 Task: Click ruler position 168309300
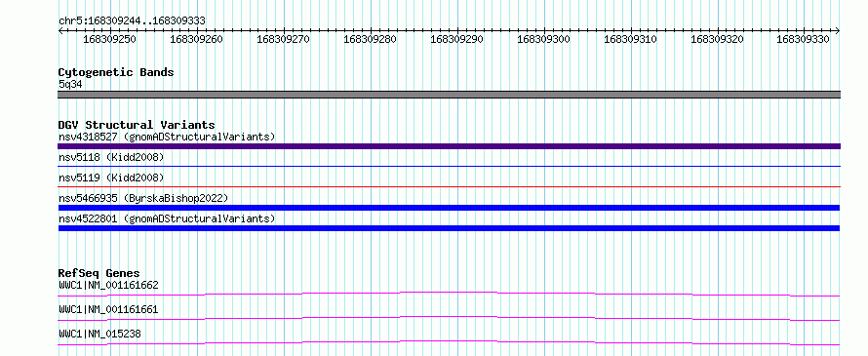[x=543, y=39]
